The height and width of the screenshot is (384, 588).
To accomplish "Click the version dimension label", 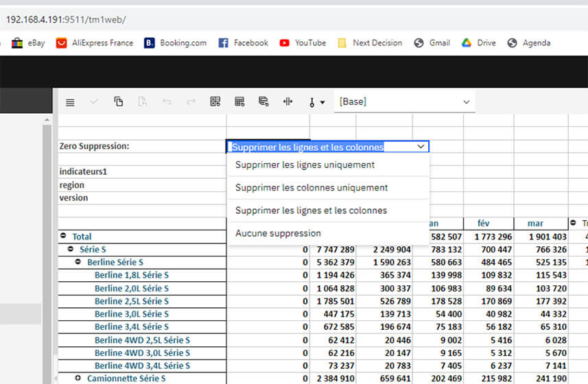I will pyautogui.click(x=73, y=197).
